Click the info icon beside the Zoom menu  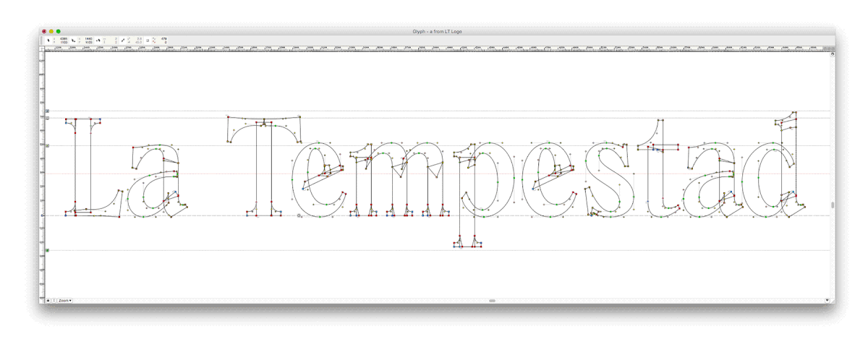54,300
